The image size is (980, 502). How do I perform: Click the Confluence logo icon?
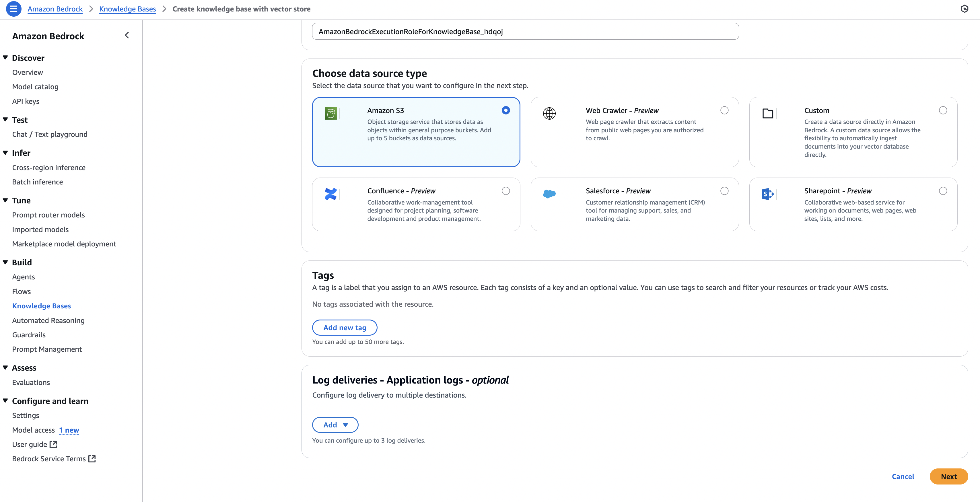pyautogui.click(x=330, y=194)
